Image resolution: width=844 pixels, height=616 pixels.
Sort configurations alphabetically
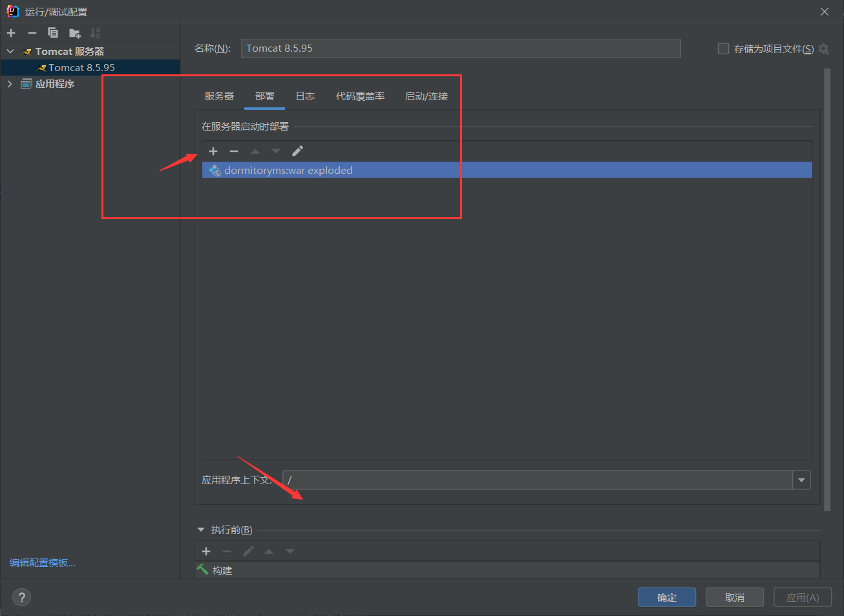pos(96,33)
